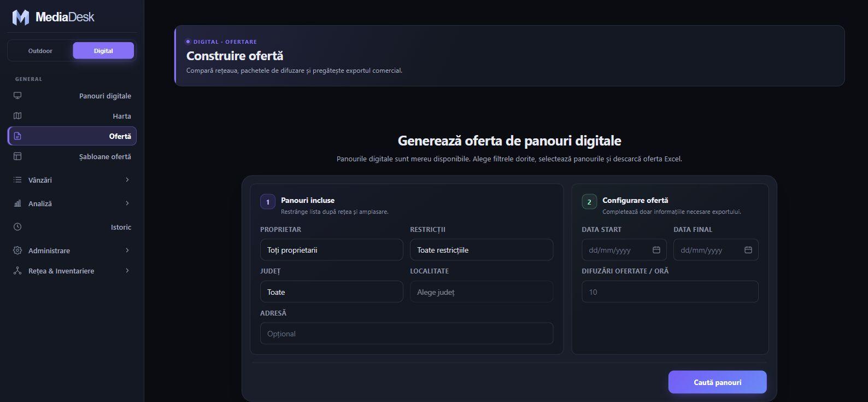The image size is (868, 402).
Task: Click the Caută panouri button
Action: coord(717,382)
